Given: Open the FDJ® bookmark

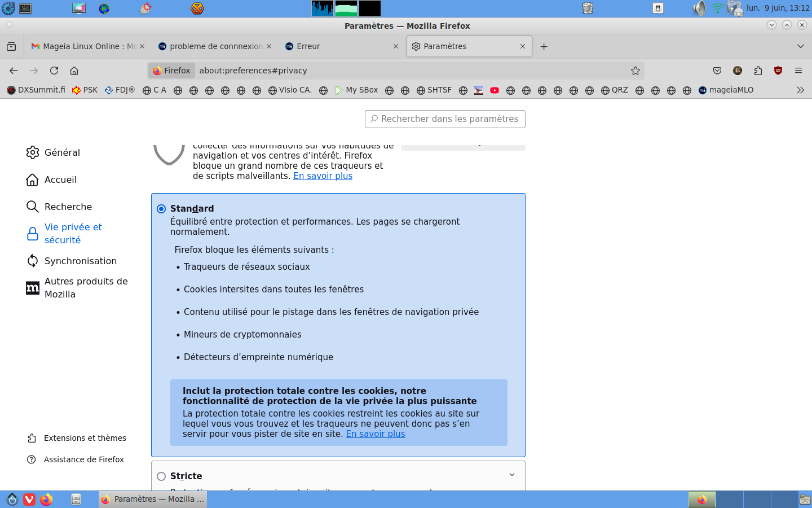Looking at the screenshot, I should (120, 90).
